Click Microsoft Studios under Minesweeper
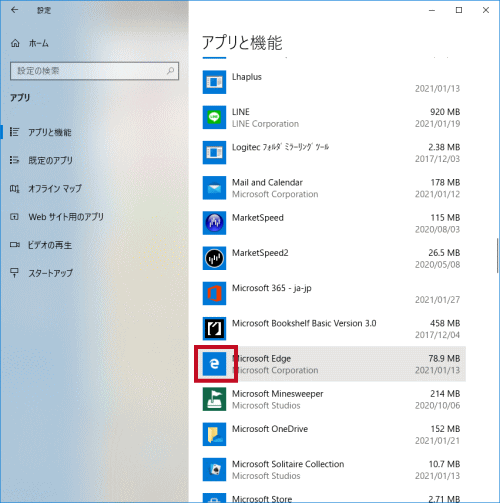The image size is (500, 503). click(x=266, y=405)
